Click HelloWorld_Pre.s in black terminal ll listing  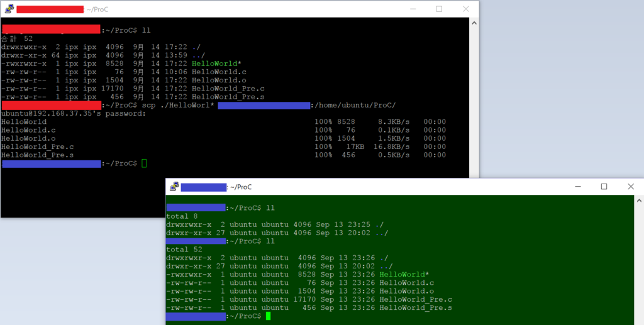(228, 97)
